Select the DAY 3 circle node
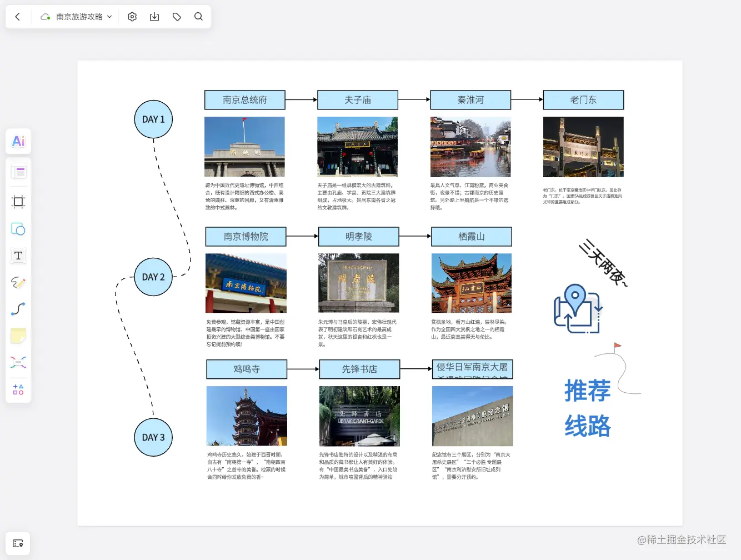 (153, 437)
